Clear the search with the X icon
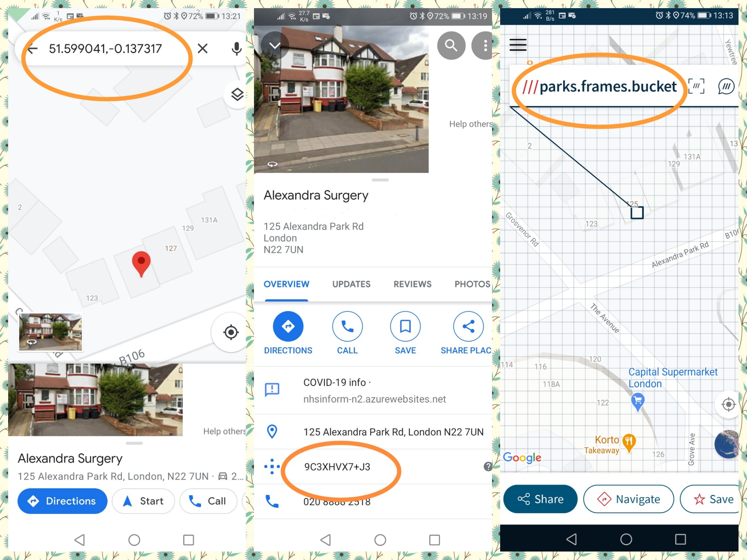The image size is (747, 560). 202,49
